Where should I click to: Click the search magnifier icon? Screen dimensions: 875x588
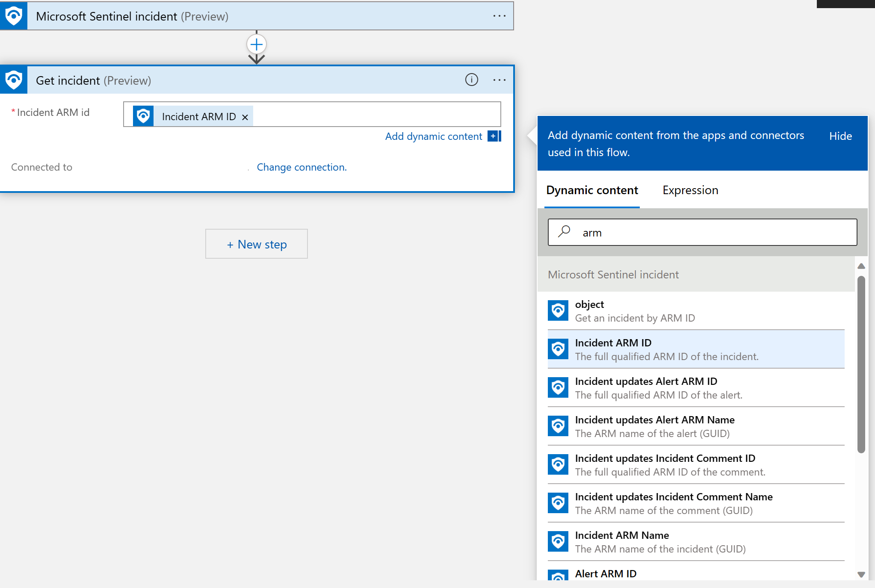point(564,231)
